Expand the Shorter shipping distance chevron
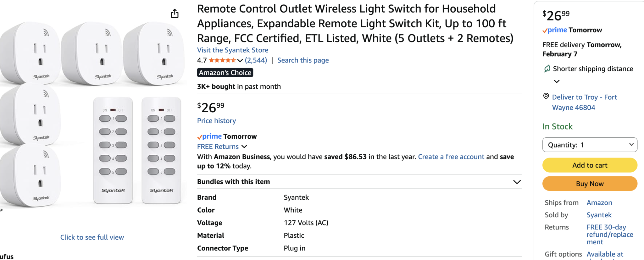The image size is (644, 260). point(557,81)
